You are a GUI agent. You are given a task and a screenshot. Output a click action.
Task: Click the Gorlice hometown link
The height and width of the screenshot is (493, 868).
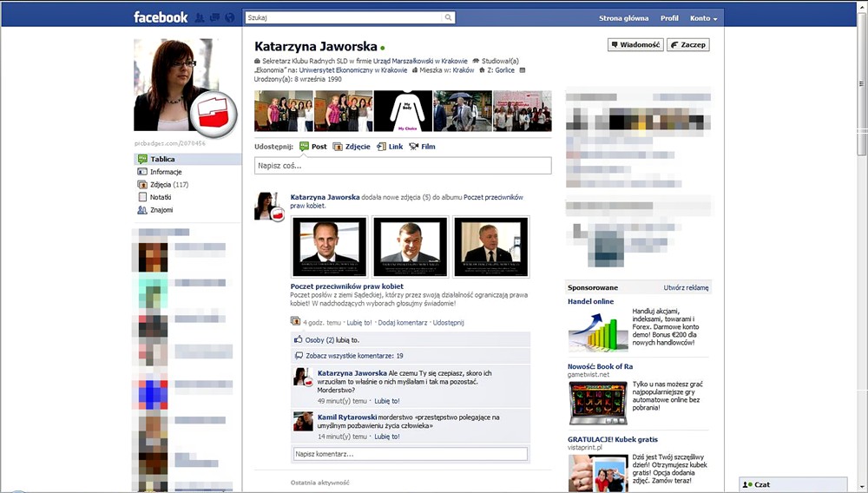coord(504,70)
